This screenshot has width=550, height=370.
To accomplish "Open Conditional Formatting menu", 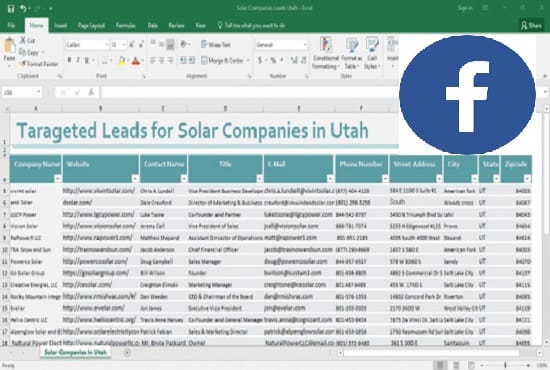I will (x=326, y=53).
